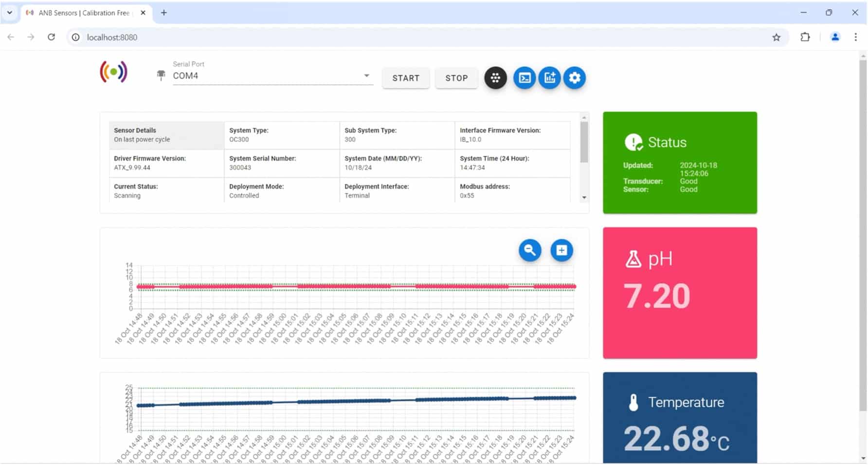868x465 pixels.
Task: Open the terminal console panel
Action: point(524,78)
